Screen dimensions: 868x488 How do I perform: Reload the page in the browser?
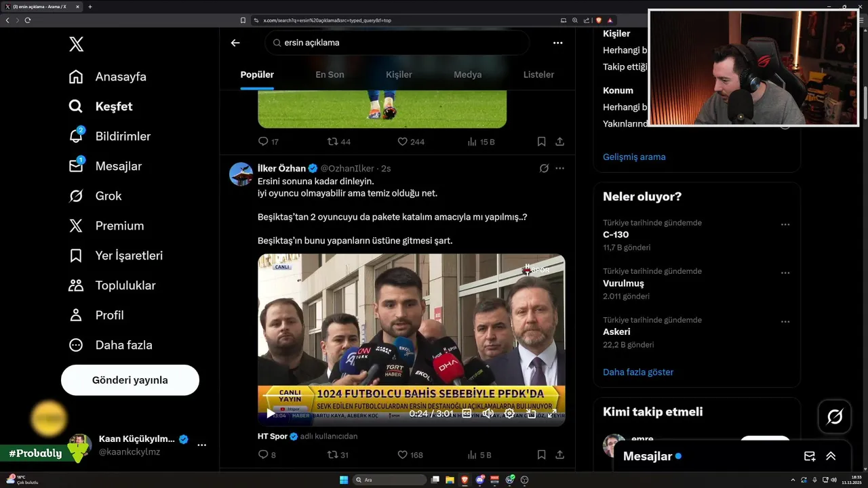pyautogui.click(x=28, y=20)
